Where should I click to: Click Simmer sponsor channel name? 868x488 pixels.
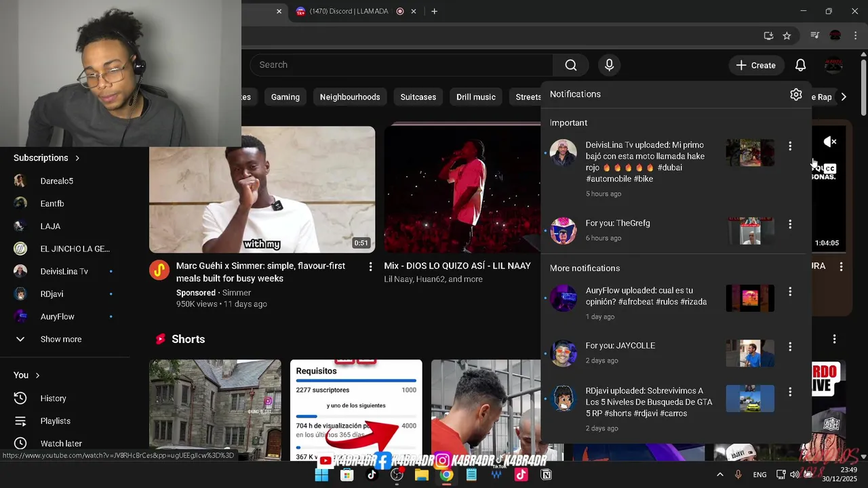coord(237,293)
